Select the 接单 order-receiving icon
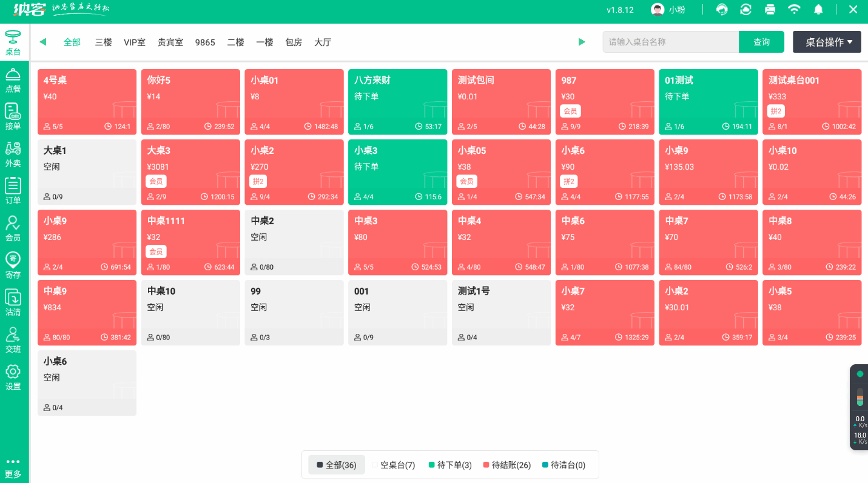Viewport: 868px width, 483px height. click(x=13, y=116)
